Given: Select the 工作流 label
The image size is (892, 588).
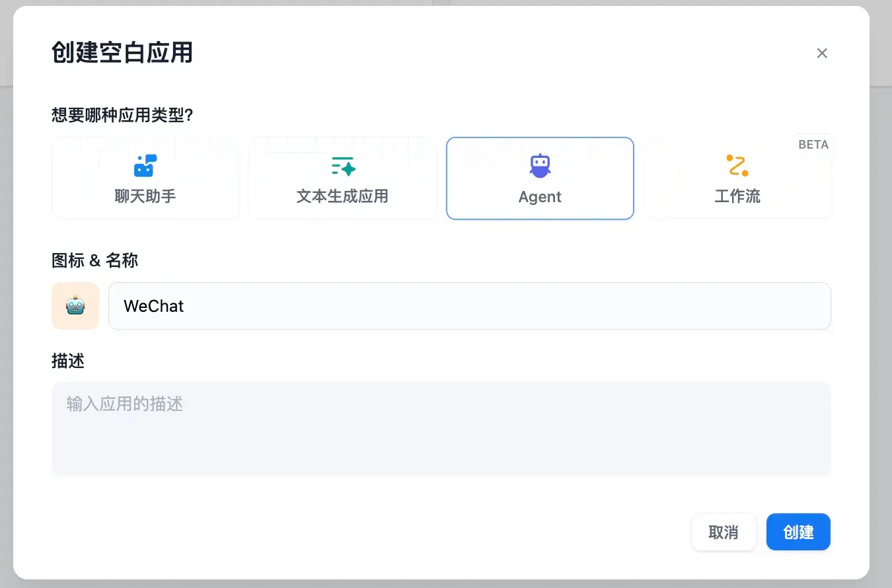Looking at the screenshot, I should tap(737, 196).
